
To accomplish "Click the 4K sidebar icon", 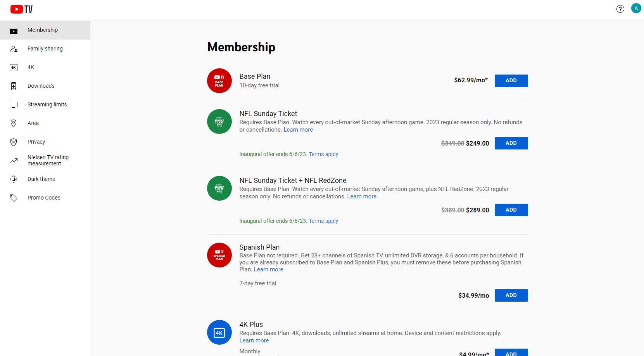I will click(14, 68).
